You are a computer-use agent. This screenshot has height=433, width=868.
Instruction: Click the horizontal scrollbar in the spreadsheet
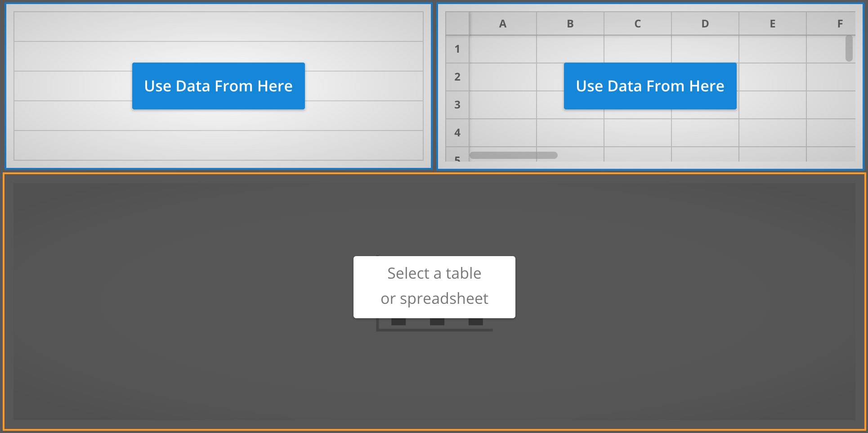pos(513,155)
